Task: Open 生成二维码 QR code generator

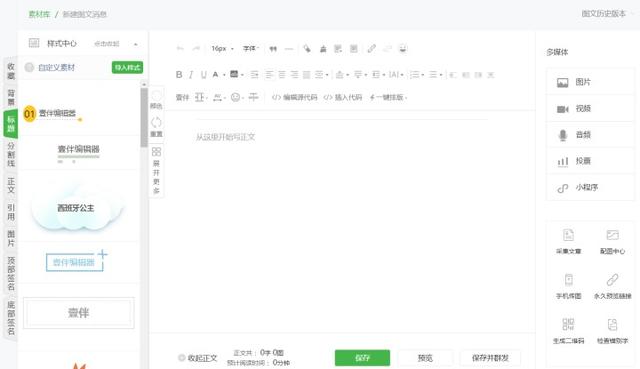Action: 568,331
